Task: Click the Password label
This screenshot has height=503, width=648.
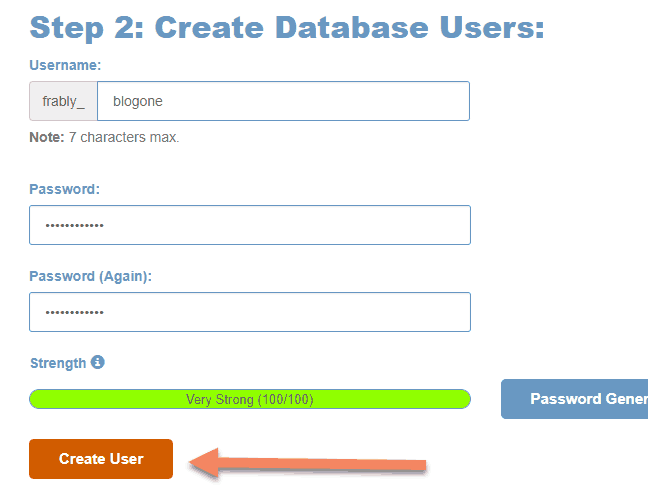Action: click(64, 189)
